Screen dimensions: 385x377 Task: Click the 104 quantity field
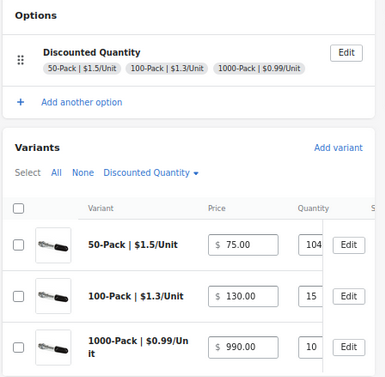310,245
